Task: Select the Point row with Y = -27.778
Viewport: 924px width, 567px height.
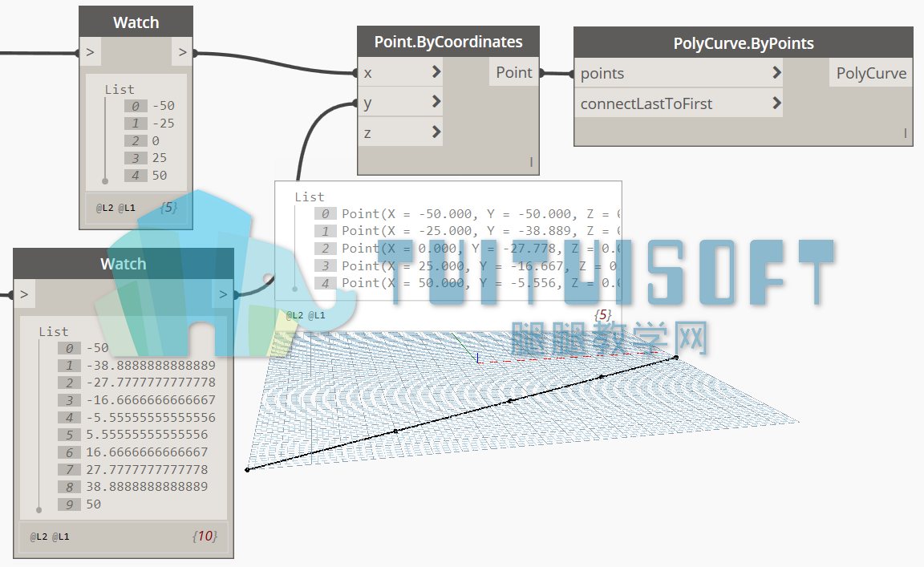Action: pos(480,249)
